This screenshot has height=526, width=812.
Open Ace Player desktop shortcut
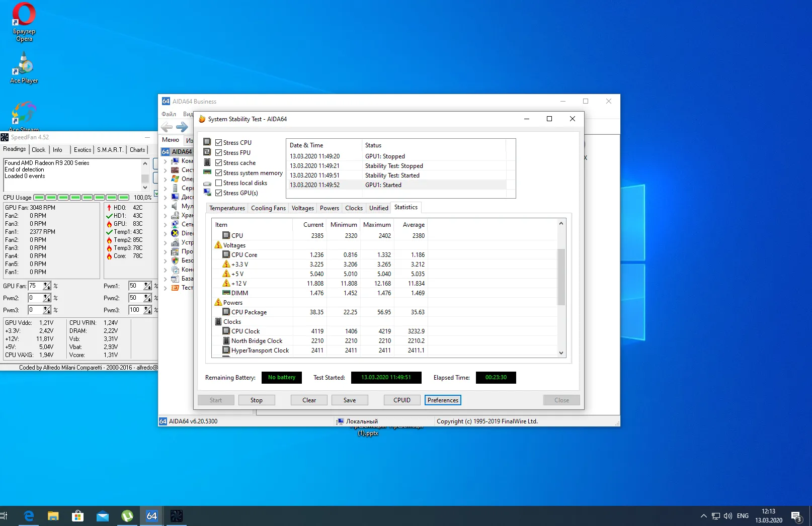tap(24, 67)
